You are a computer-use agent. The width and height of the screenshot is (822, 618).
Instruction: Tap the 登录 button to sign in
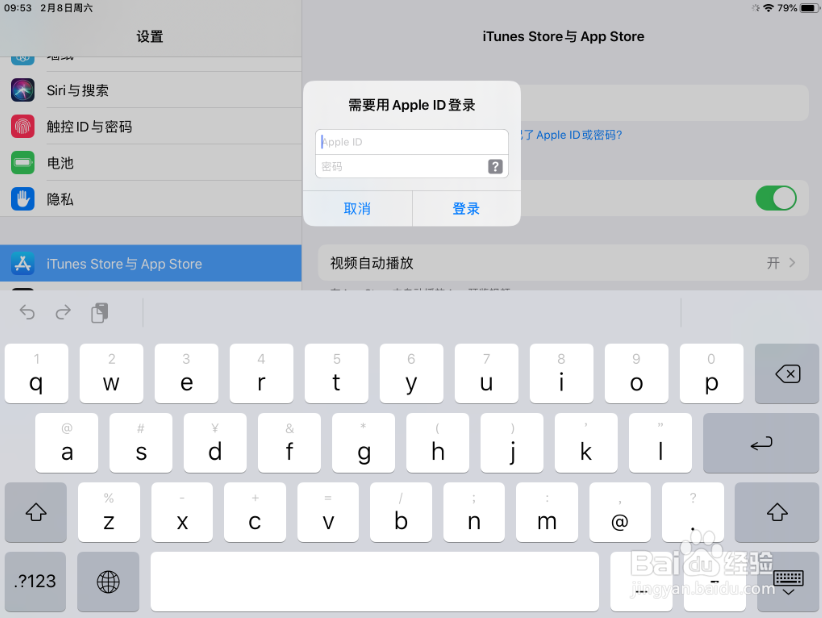point(465,208)
